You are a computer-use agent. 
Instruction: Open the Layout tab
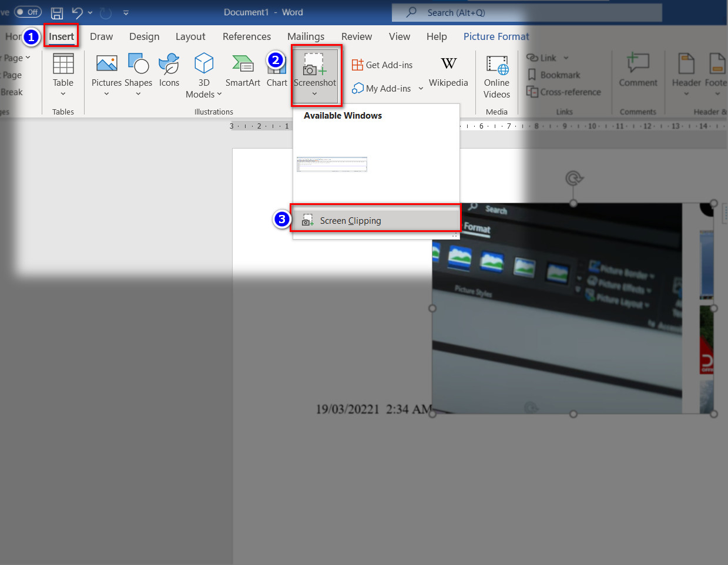190,36
